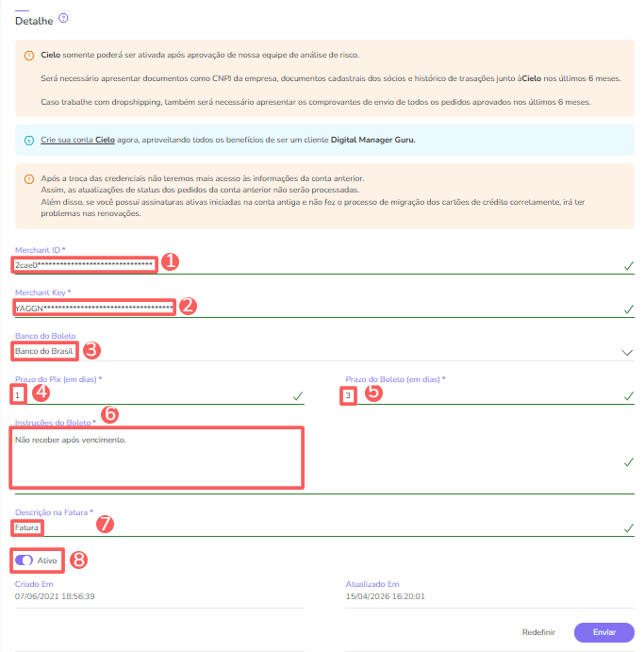Image resolution: width=644 pixels, height=652 pixels.
Task: Expand the dropdown chevron for Banco do Brasil
Action: (627, 353)
